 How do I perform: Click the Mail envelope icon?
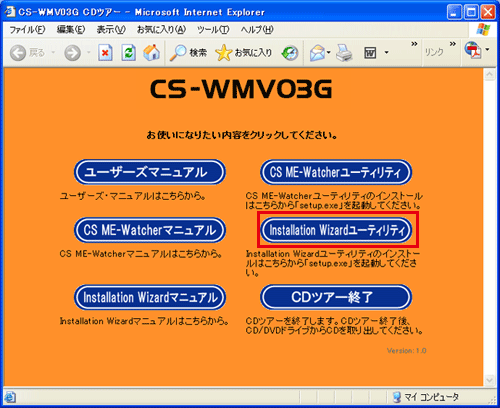pos(317,53)
